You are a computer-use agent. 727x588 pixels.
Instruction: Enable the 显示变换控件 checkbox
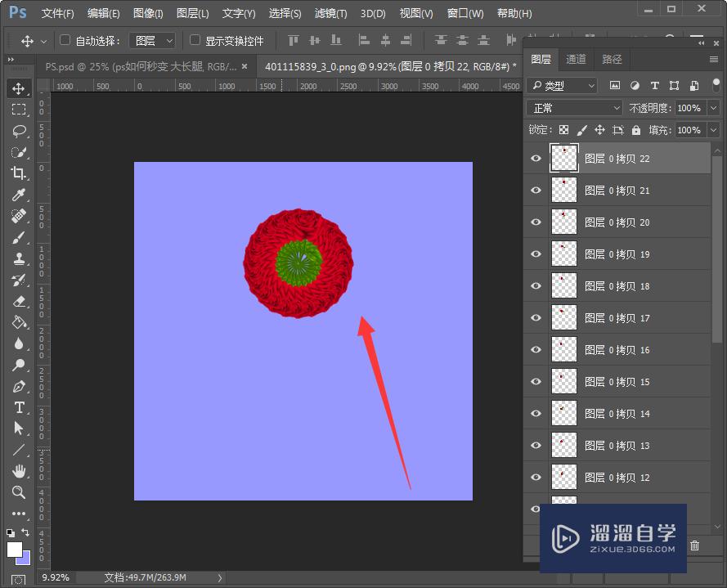coord(195,40)
